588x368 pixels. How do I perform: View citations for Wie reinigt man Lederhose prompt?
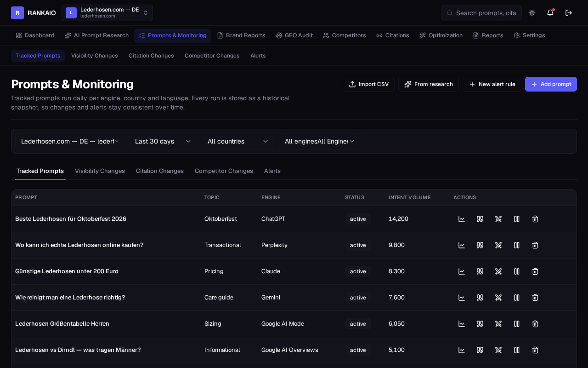(x=480, y=298)
